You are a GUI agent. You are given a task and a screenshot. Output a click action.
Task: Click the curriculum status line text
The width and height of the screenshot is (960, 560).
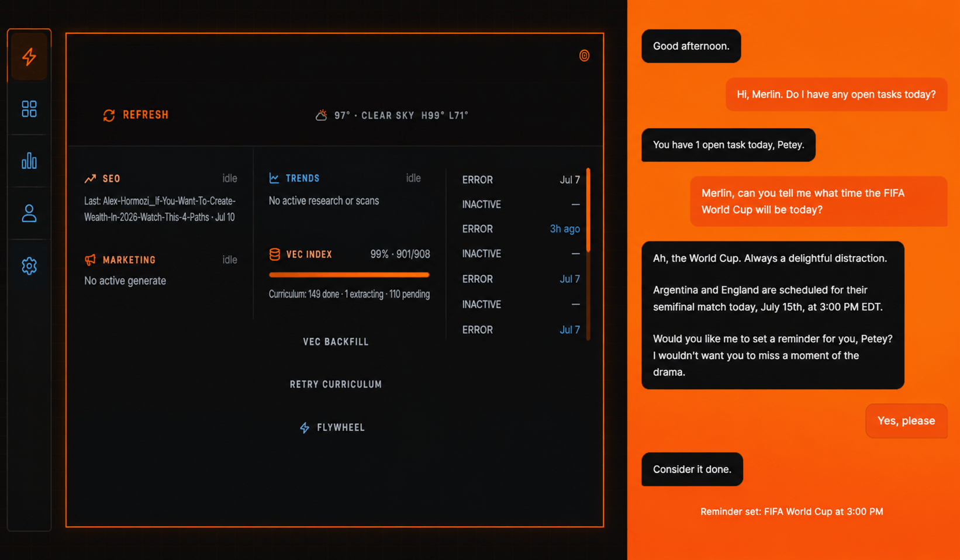[x=349, y=294]
